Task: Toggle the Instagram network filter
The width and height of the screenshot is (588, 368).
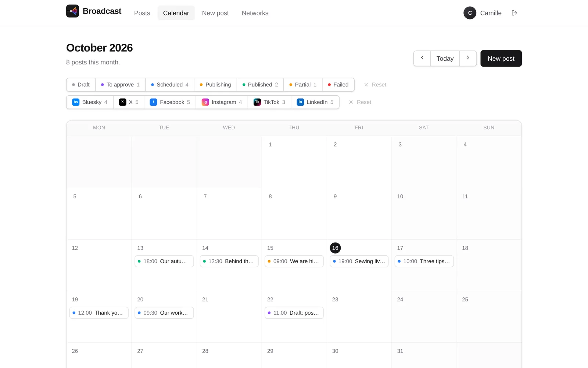Action: click(x=222, y=102)
